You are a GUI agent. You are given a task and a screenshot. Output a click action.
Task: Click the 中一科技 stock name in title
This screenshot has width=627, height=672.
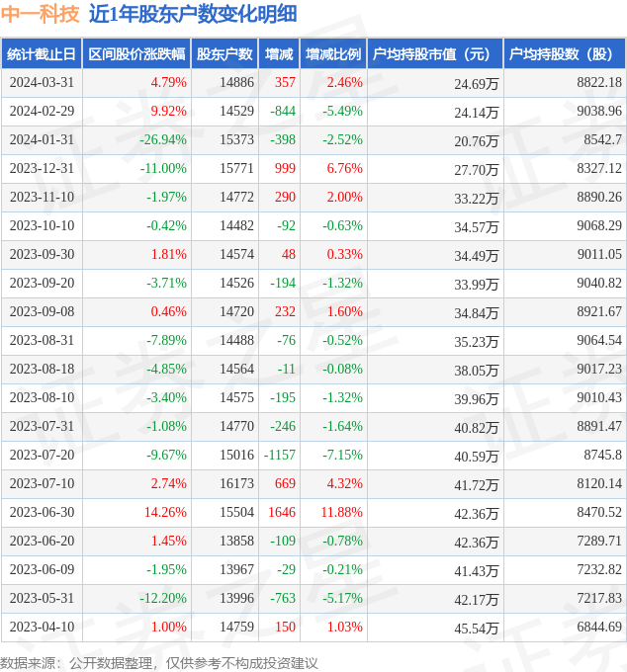pyautogui.click(x=41, y=14)
